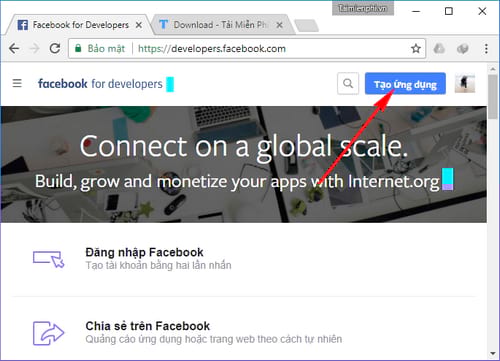The height and width of the screenshot is (361, 500).
Task: Click the facebook for developers logo
Action: (x=100, y=84)
